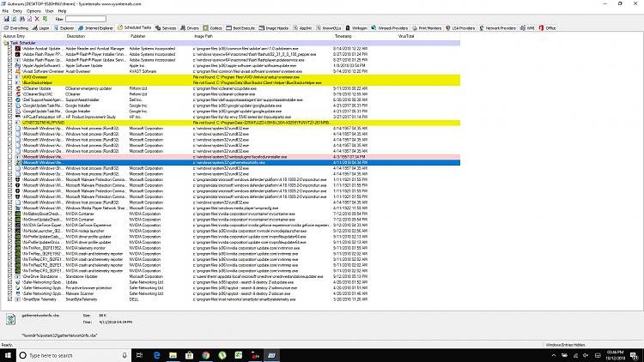Switch to the Winsock Providers tab
Viewport: 644px width, 362px height.
[389, 28]
